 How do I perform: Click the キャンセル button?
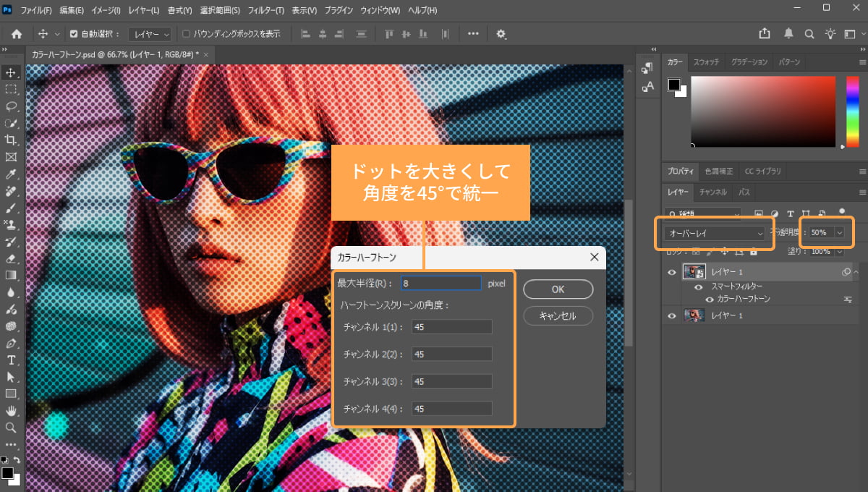558,315
